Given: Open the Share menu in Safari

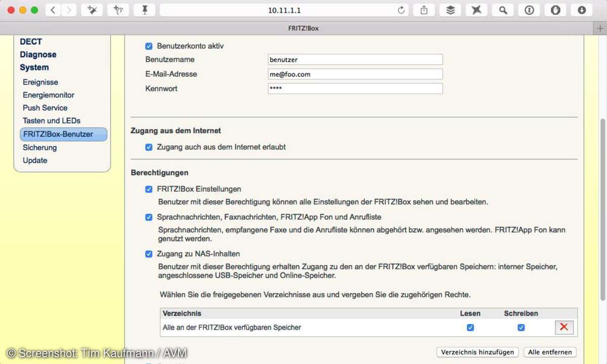Looking at the screenshot, I should pos(424,10).
